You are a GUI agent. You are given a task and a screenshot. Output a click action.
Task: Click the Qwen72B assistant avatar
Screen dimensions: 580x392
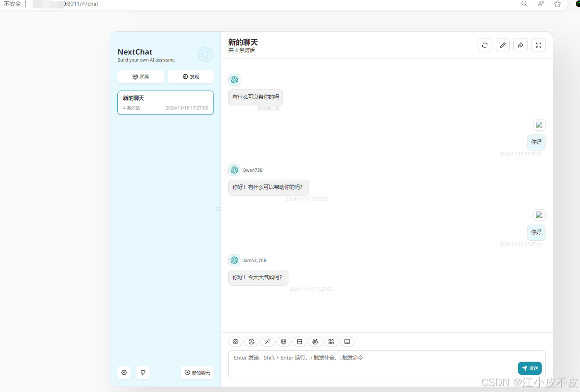pyautogui.click(x=234, y=170)
